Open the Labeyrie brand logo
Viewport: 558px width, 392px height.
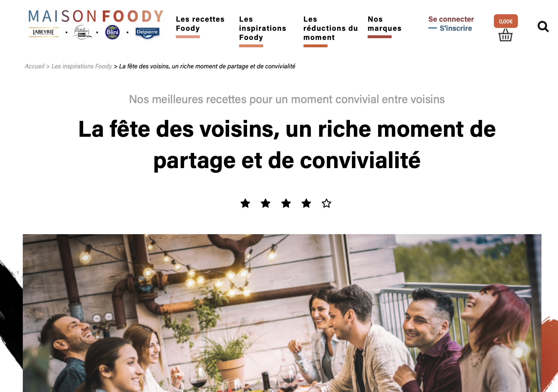44,32
